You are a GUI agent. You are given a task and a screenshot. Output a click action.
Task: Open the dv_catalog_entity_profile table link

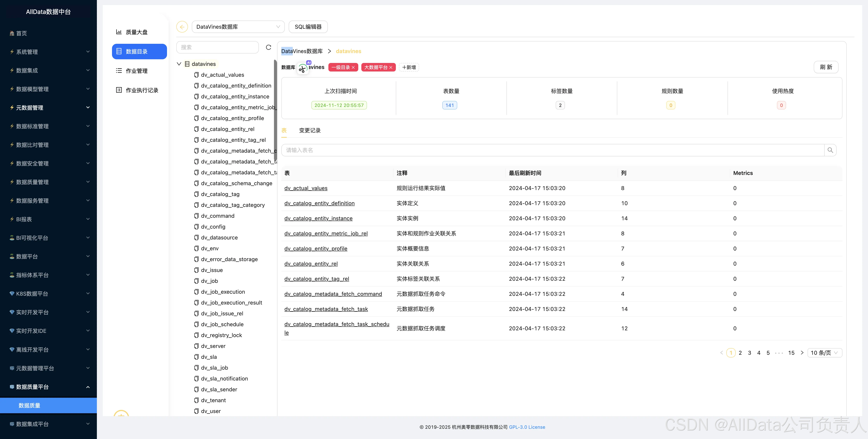316,249
